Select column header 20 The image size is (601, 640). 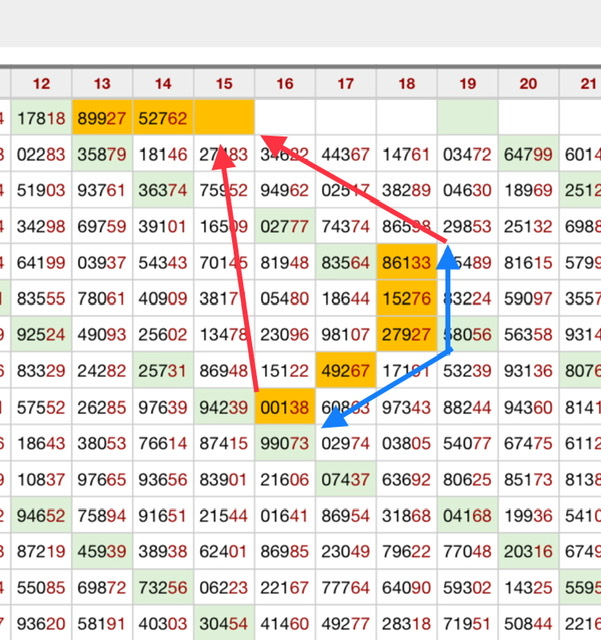pyautogui.click(x=528, y=84)
